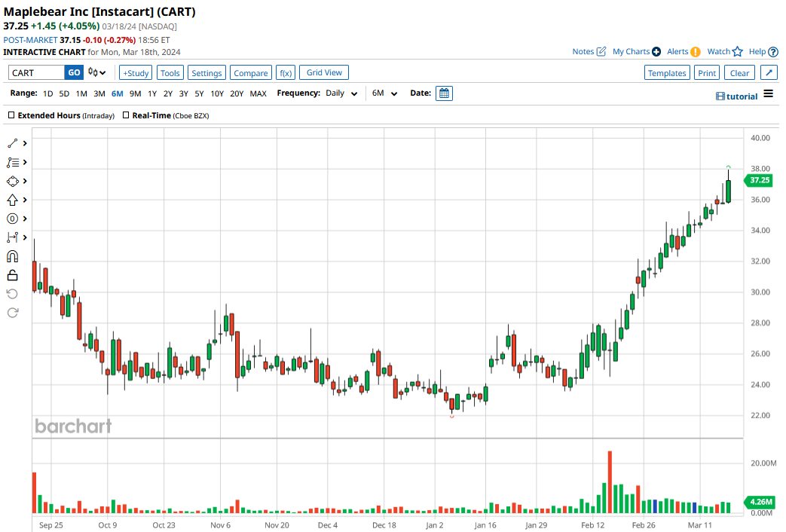The width and height of the screenshot is (786, 532).
Task: Enable the Extended Hours checkbox
Action: (11, 115)
